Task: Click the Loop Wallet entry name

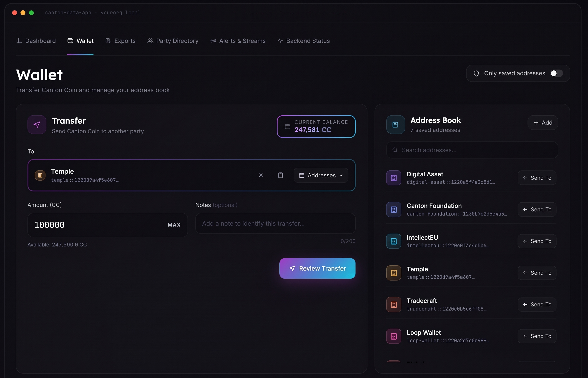Action: click(424, 332)
